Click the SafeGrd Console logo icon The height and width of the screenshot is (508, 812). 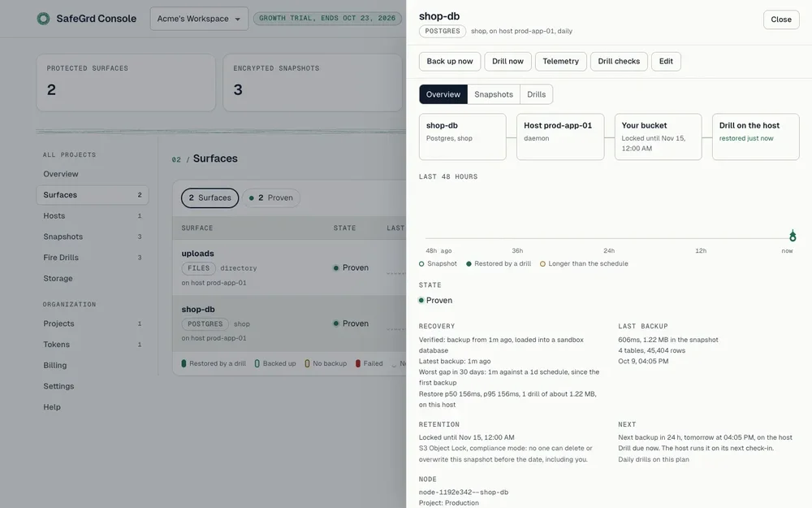[43, 19]
